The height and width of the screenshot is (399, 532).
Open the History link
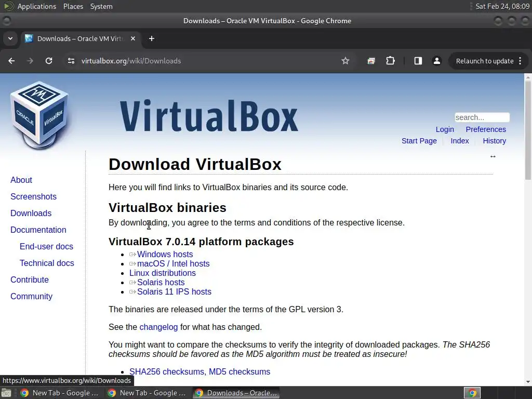point(494,141)
